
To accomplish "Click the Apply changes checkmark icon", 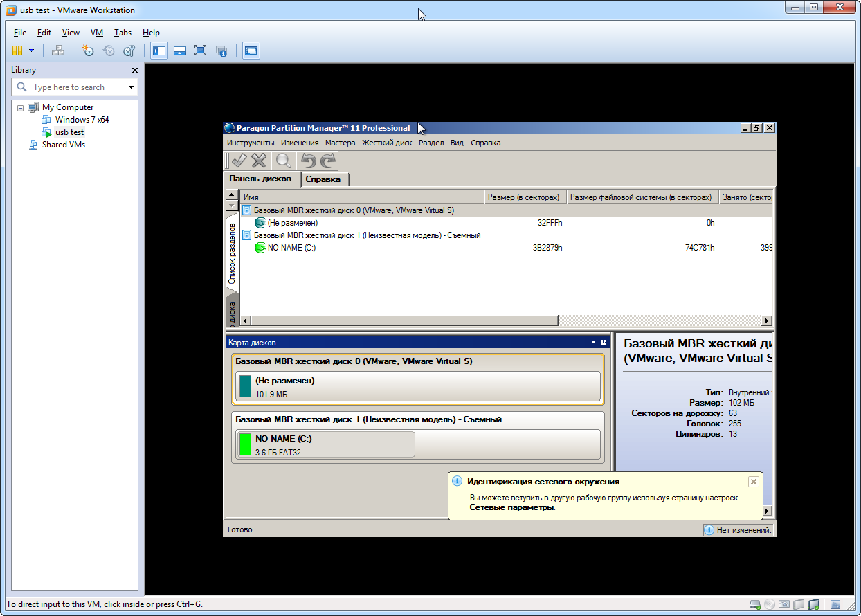I will click(239, 161).
